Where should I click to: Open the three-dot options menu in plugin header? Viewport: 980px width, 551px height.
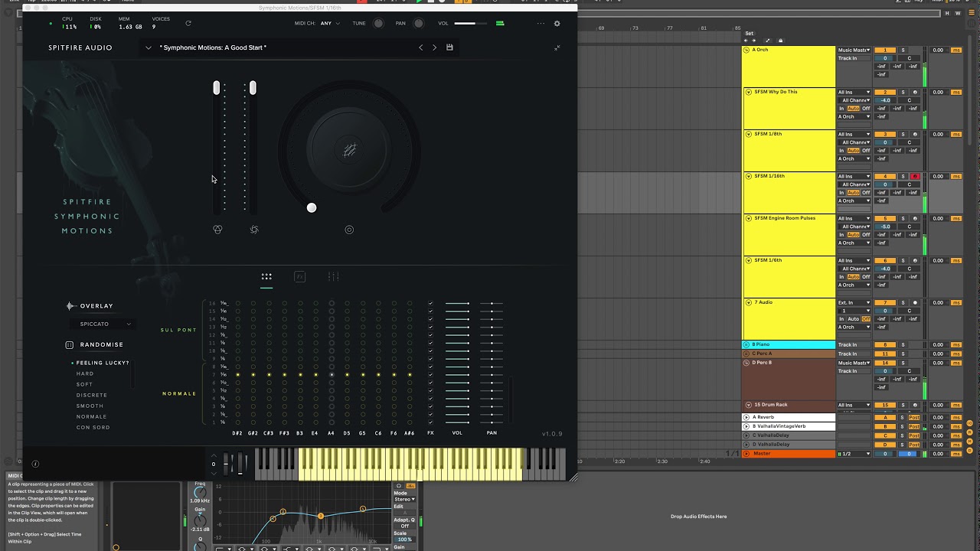[541, 24]
